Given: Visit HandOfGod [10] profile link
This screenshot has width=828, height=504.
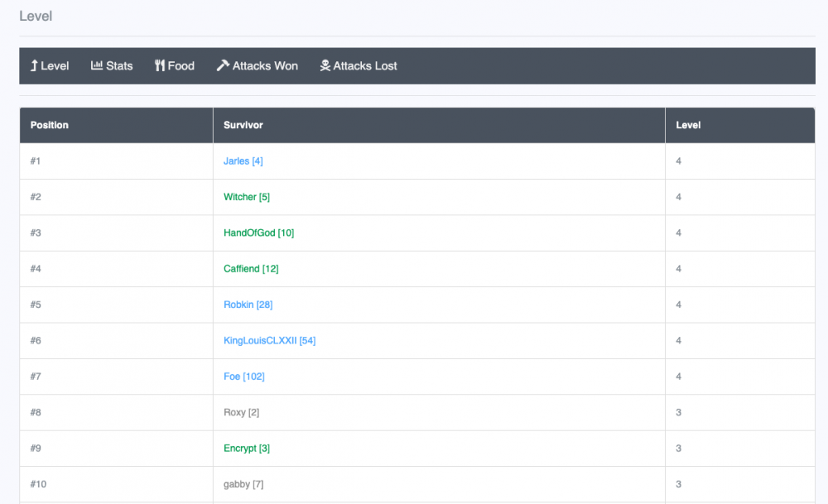Looking at the screenshot, I should pos(258,233).
